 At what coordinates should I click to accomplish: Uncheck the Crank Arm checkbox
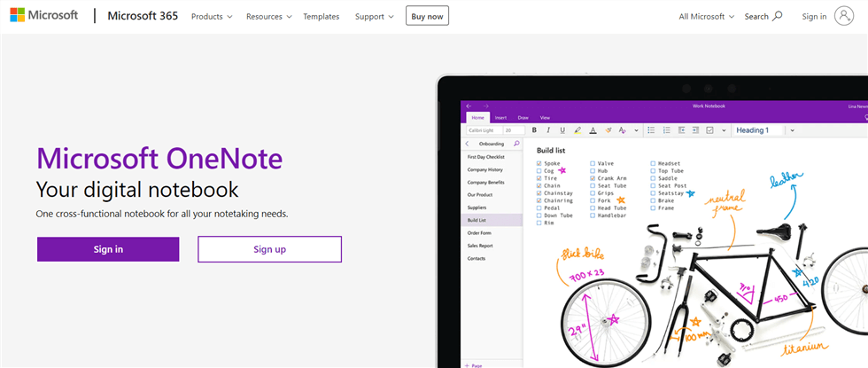pos(593,178)
